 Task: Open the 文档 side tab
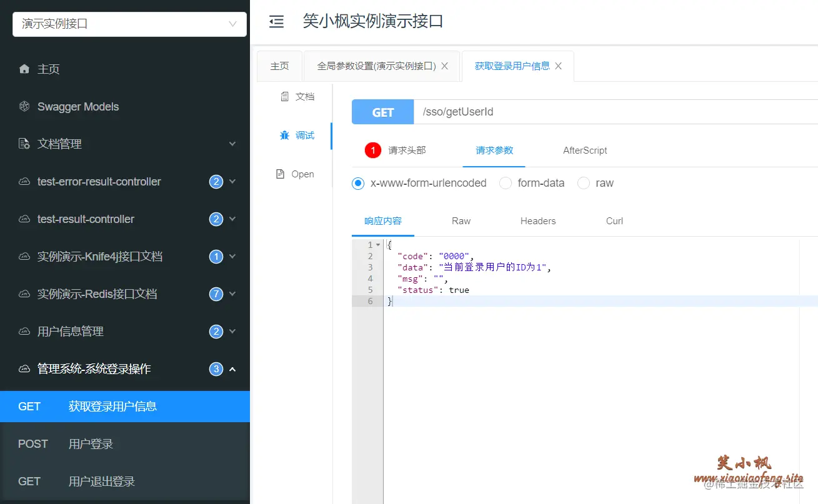[297, 97]
